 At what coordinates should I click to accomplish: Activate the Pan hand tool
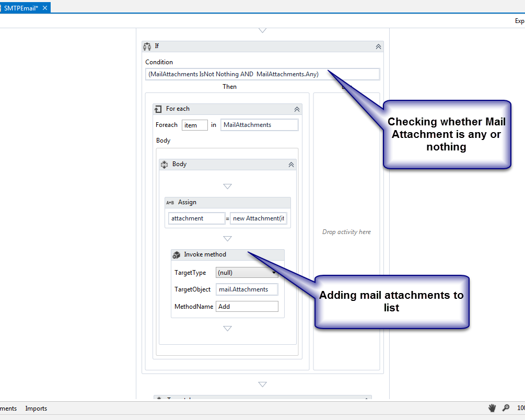pos(492,408)
